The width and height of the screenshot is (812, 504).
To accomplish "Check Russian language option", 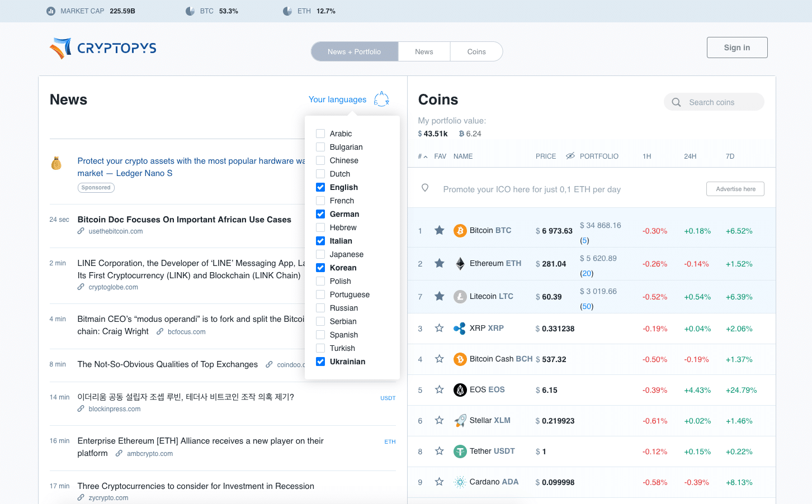I will point(320,308).
